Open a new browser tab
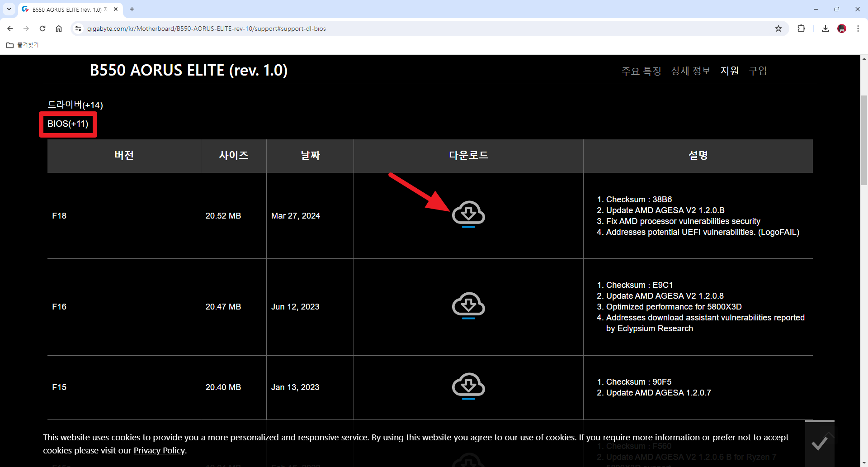The image size is (868, 467). (x=132, y=9)
